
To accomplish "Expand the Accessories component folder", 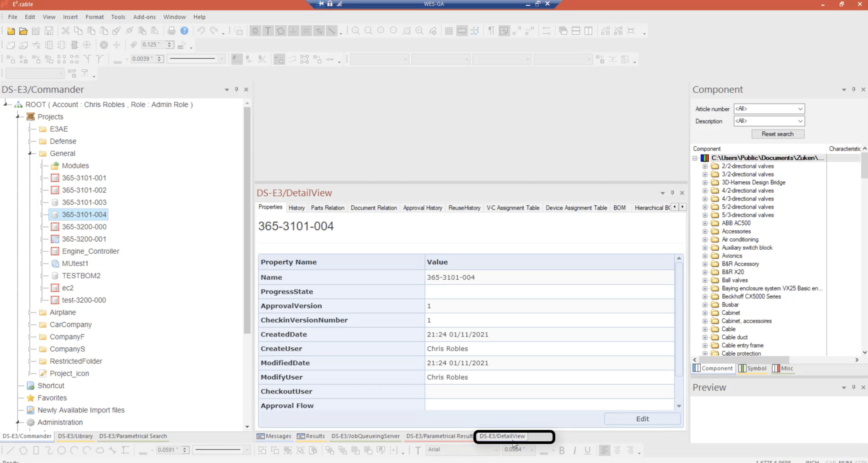I will tap(705, 231).
